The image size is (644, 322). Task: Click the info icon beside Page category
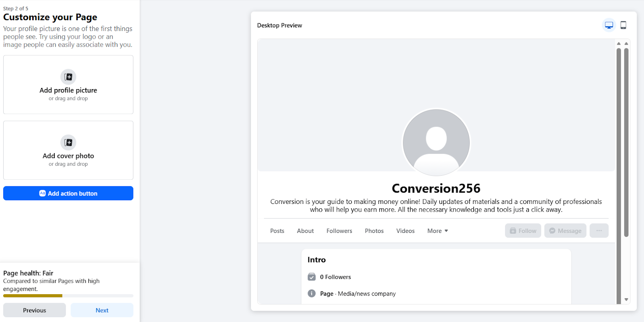312,293
